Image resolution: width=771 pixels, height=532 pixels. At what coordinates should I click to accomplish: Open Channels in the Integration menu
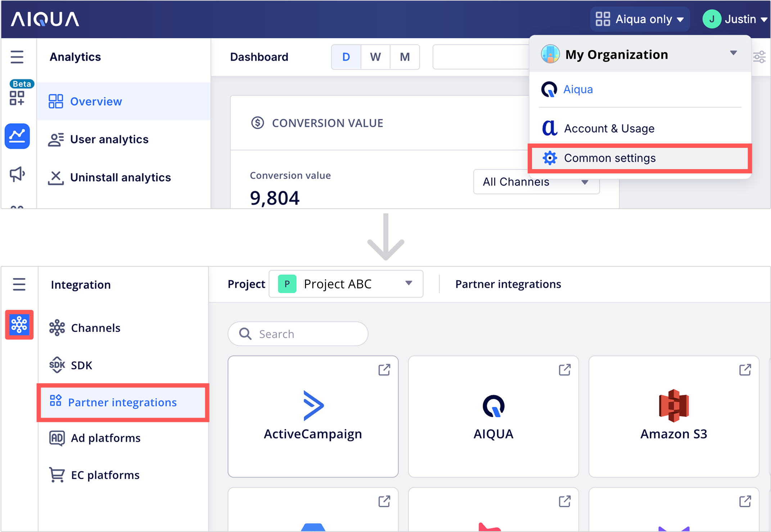[x=123, y=328]
